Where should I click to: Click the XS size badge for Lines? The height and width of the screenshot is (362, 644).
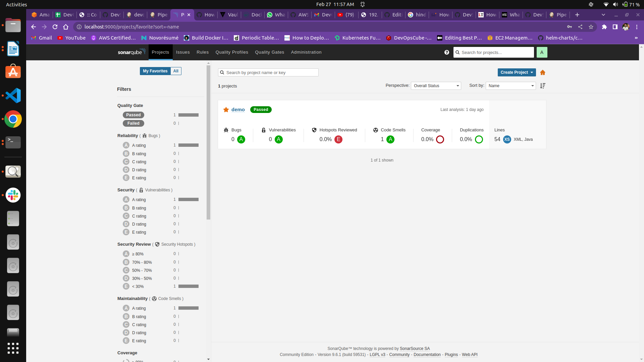coord(507,139)
